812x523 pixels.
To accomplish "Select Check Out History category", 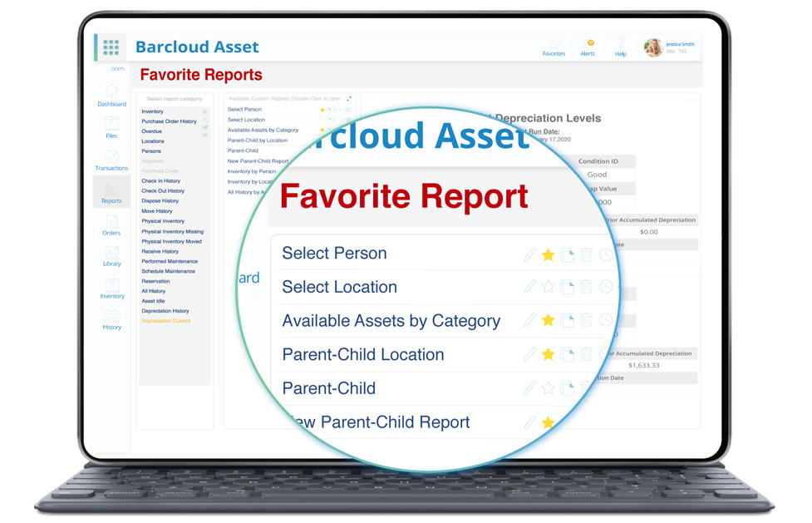I will click(163, 190).
